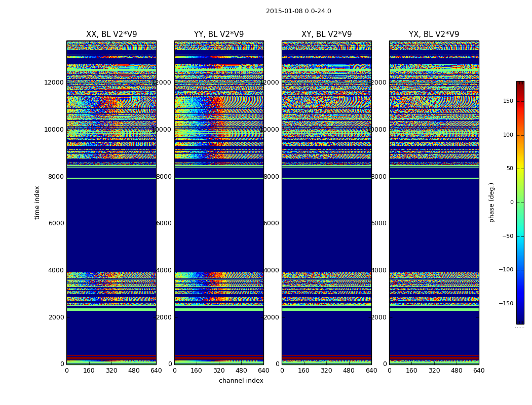Pick the green zero-phase region on the colorbar
532x405 pixels.
tap(520, 202)
